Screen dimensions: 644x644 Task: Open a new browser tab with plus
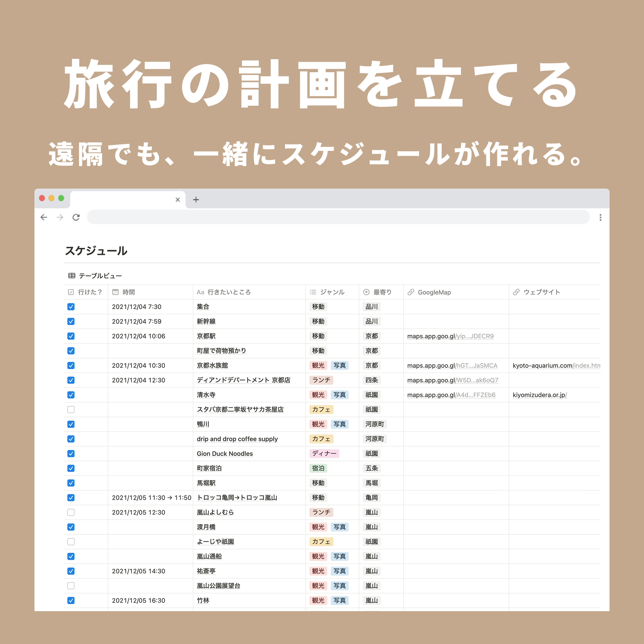pos(196,200)
